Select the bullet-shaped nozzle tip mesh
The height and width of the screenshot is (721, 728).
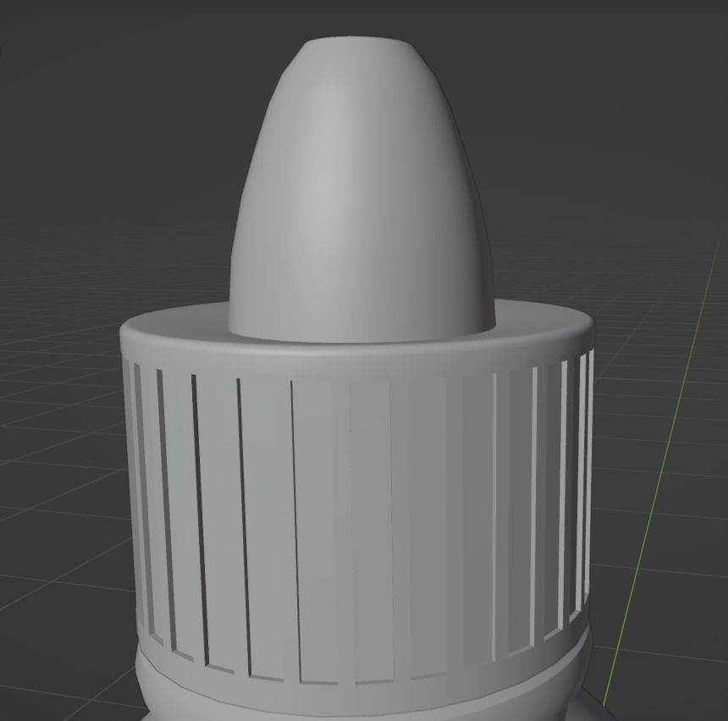click(x=361, y=190)
